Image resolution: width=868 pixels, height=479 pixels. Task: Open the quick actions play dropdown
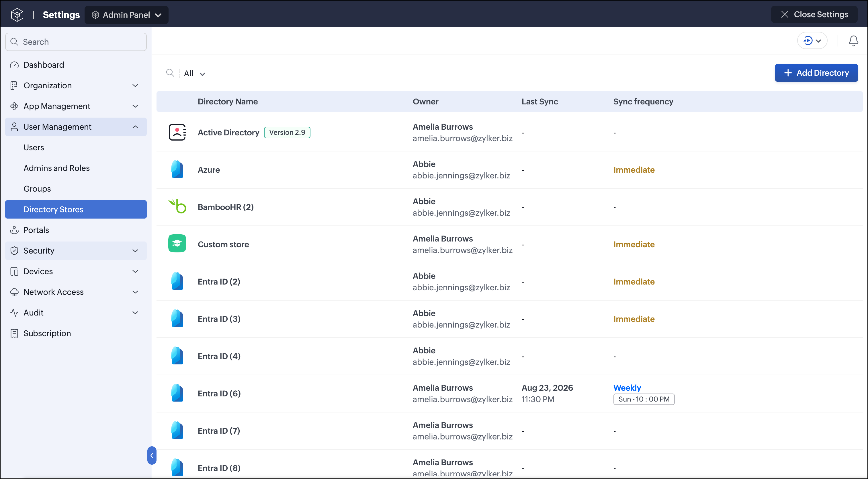click(812, 41)
